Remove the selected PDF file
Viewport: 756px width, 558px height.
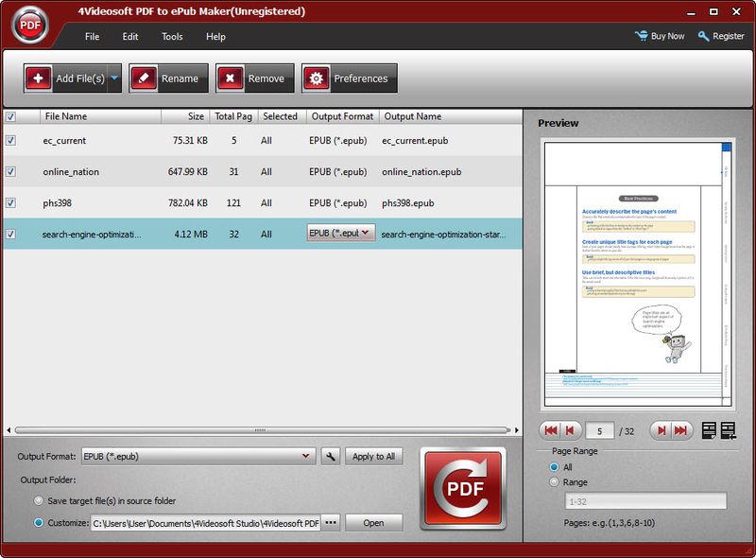click(260, 78)
